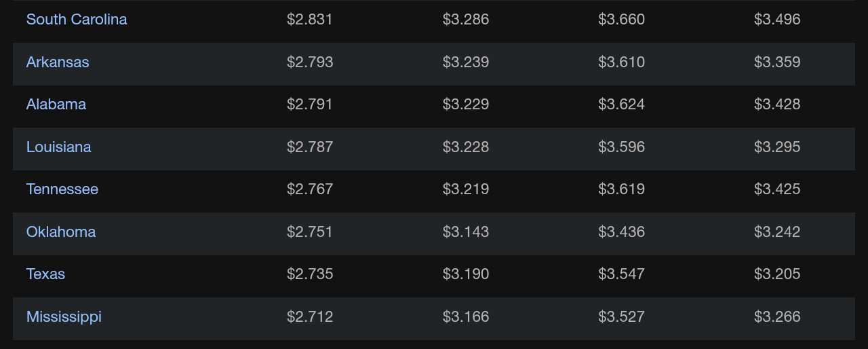The image size is (868, 349).
Task: Select Oklahoma's $3.143 price value
Action: click(x=466, y=232)
